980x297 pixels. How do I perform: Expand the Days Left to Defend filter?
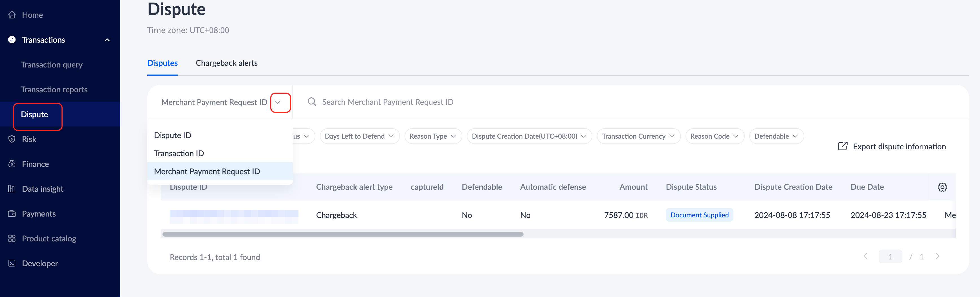(x=359, y=136)
